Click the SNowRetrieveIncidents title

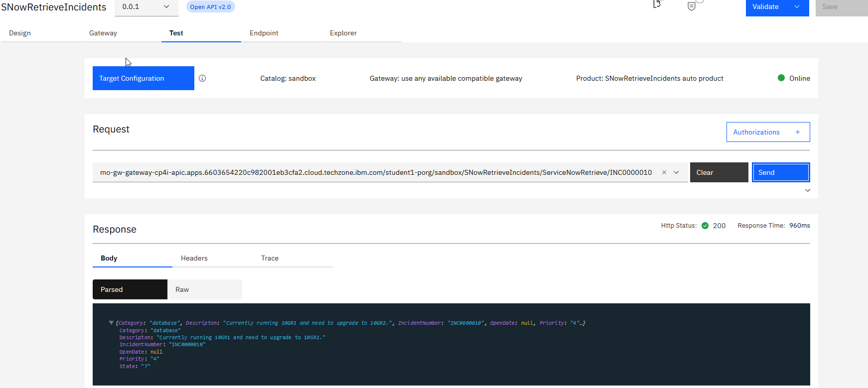click(54, 7)
